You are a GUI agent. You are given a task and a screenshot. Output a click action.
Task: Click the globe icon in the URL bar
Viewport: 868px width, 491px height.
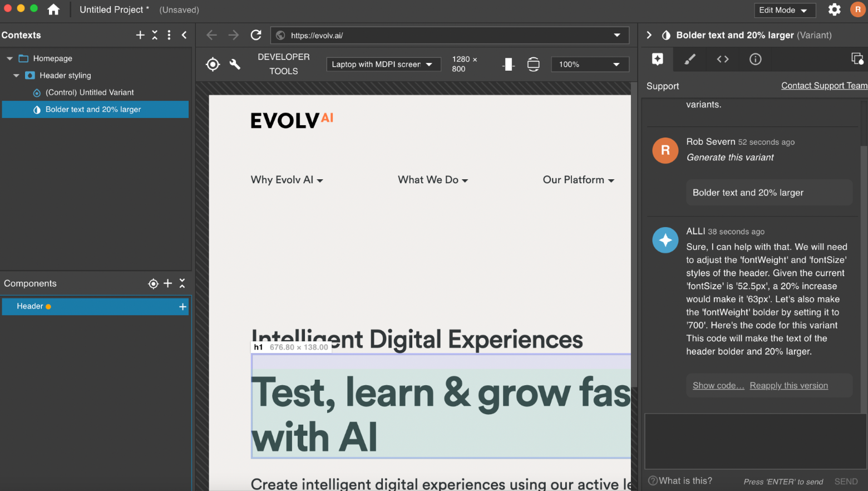click(280, 35)
